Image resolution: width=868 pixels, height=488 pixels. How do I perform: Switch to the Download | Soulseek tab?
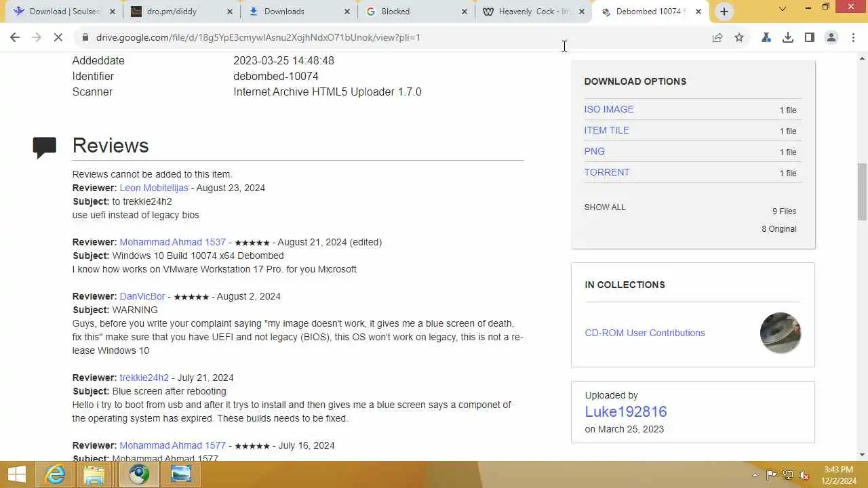[64, 12]
